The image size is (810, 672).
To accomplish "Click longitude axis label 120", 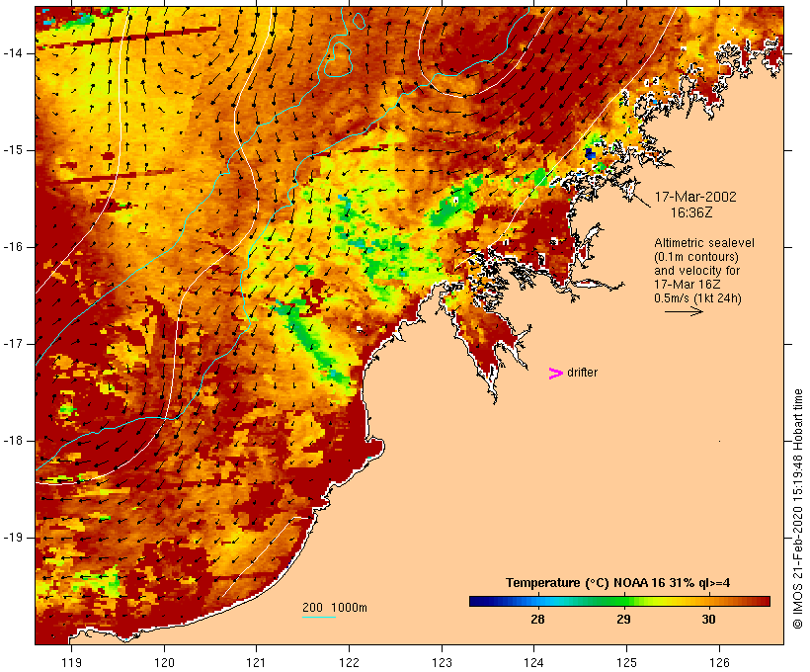I will click(164, 662).
